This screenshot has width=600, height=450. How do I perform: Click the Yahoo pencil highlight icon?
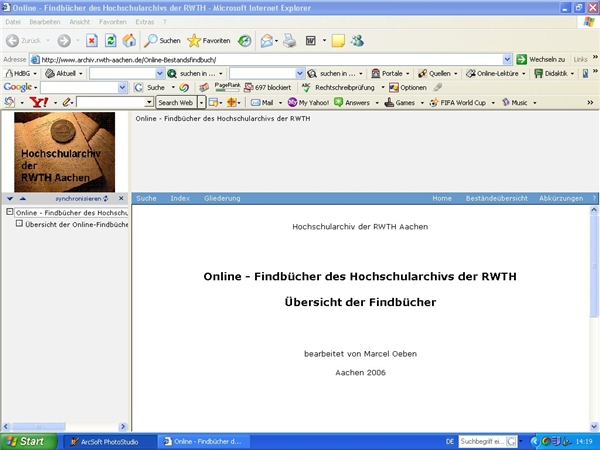pyautogui.click(x=67, y=102)
